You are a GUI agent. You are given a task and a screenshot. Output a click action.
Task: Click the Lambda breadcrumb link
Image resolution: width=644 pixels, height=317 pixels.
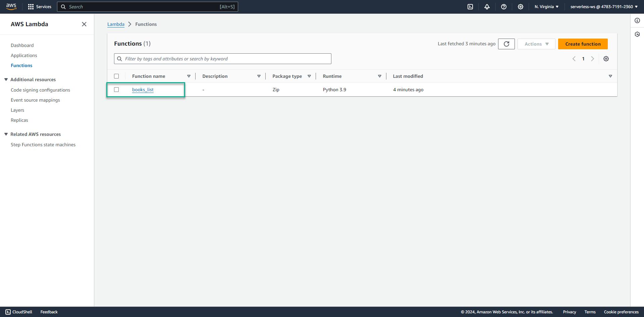coord(116,24)
